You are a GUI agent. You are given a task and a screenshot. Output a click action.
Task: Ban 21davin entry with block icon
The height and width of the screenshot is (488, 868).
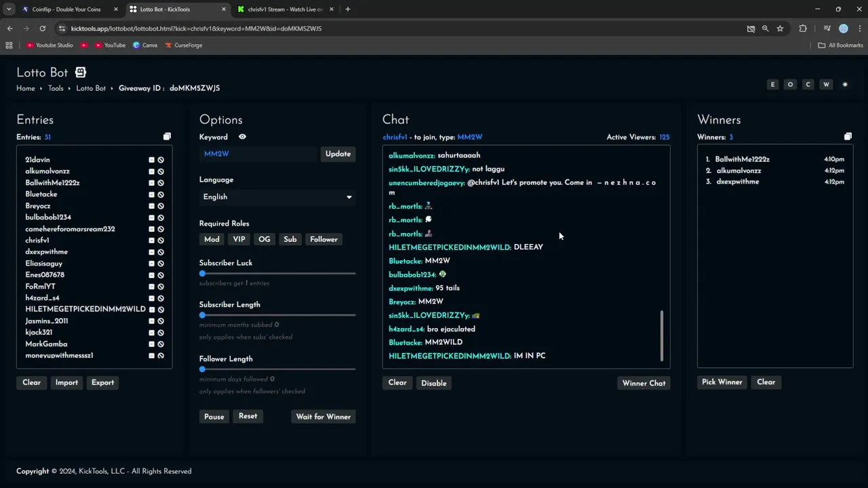(x=161, y=160)
